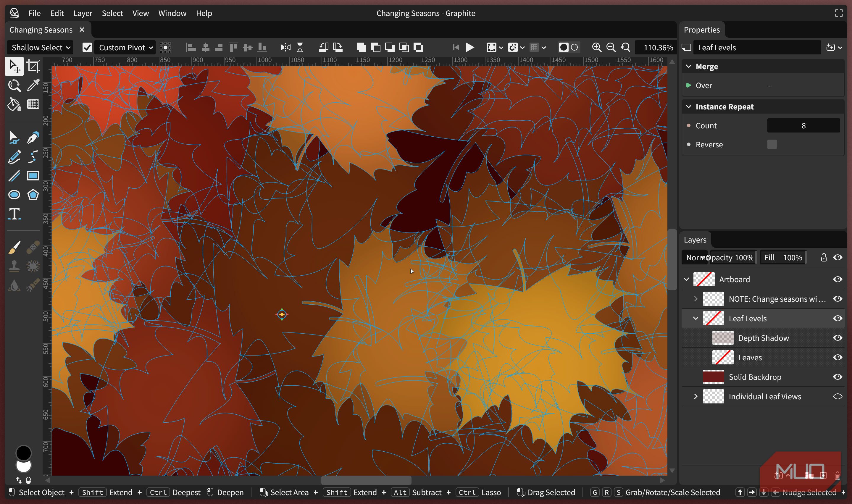Expand the Individual Leaf Views group
Image resolution: width=852 pixels, height=504 pixels.
coord(696,396)
